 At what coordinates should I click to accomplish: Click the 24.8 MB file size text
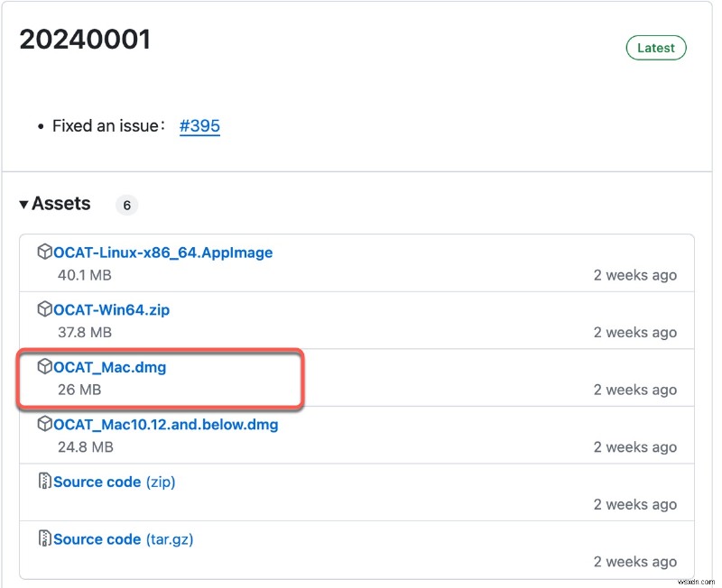click(86, 447)
